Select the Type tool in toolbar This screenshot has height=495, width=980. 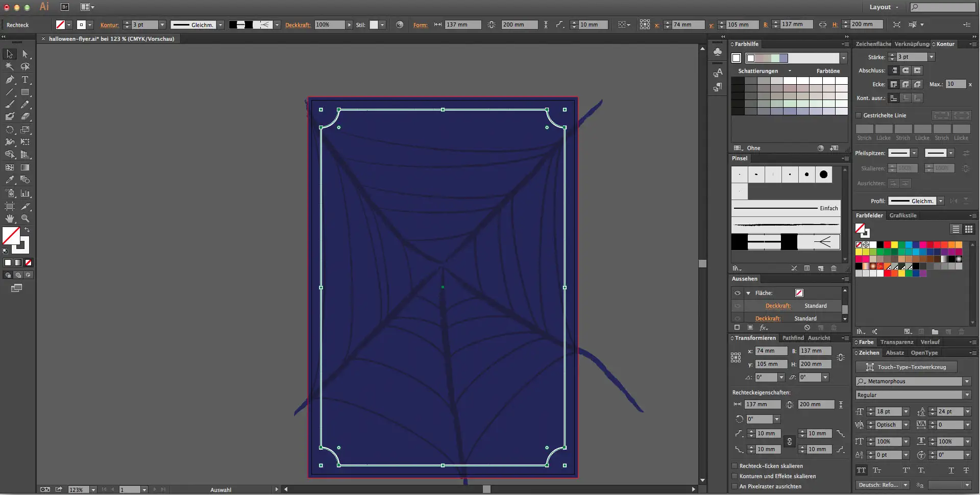click(24, 80)
